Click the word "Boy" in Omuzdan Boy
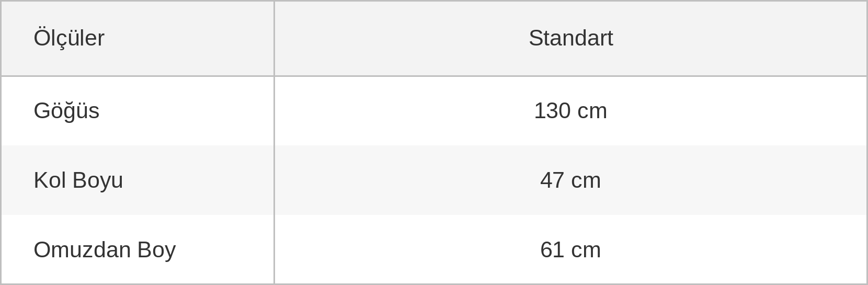 (156, 250)
